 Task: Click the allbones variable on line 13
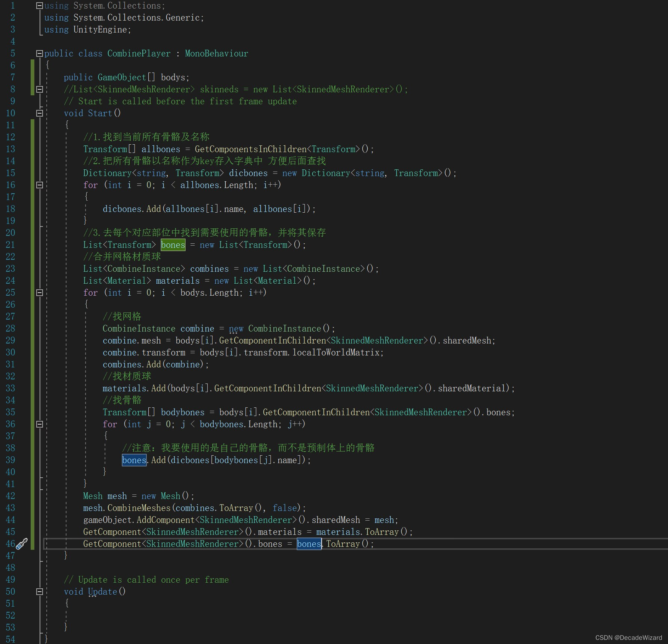pyautogui.click(x=161, y=149)
